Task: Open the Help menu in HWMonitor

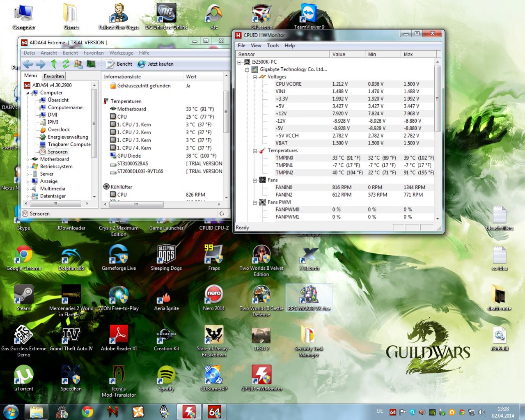Action: tap(290, 46)
